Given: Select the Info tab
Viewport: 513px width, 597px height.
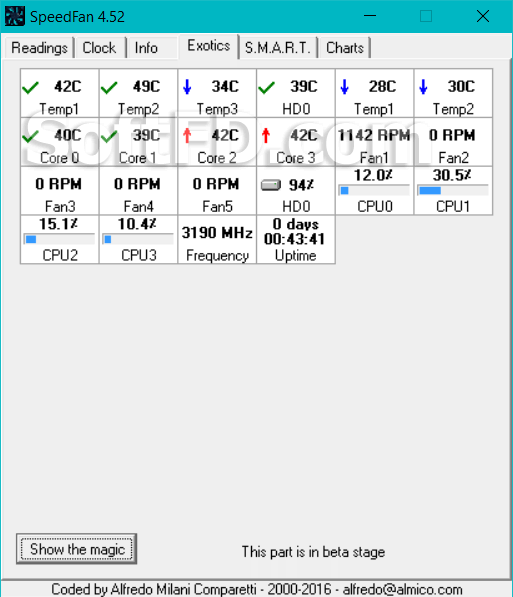Looking at the screenshot, I should tap(146, 48).
